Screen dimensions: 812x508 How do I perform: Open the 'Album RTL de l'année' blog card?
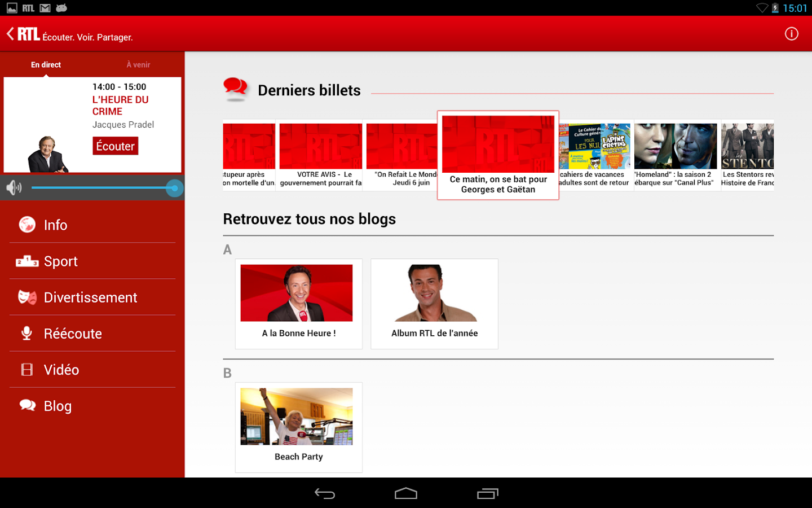(x=434, y=304)
